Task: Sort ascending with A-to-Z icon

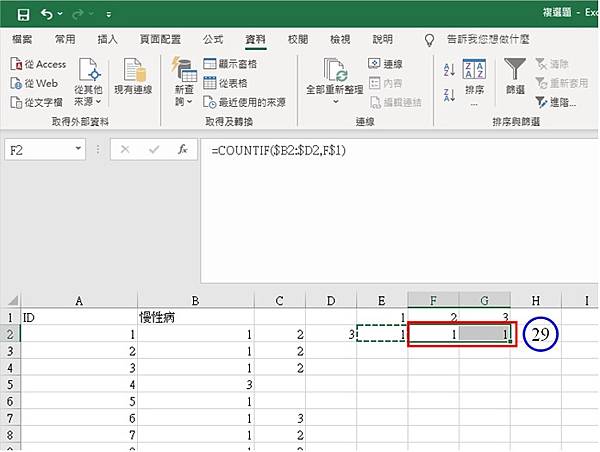Action: click(x=449, y=70)
